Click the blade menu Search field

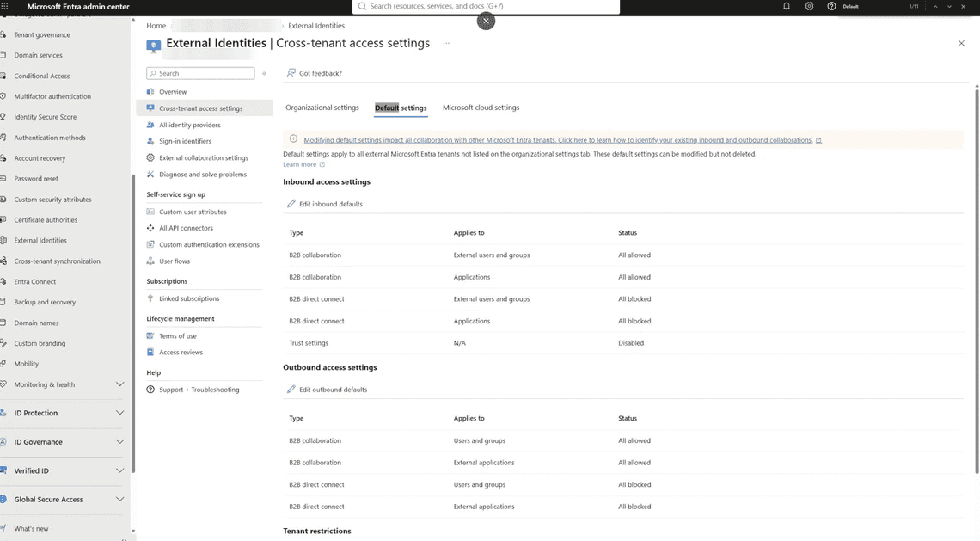pos(200,73)
